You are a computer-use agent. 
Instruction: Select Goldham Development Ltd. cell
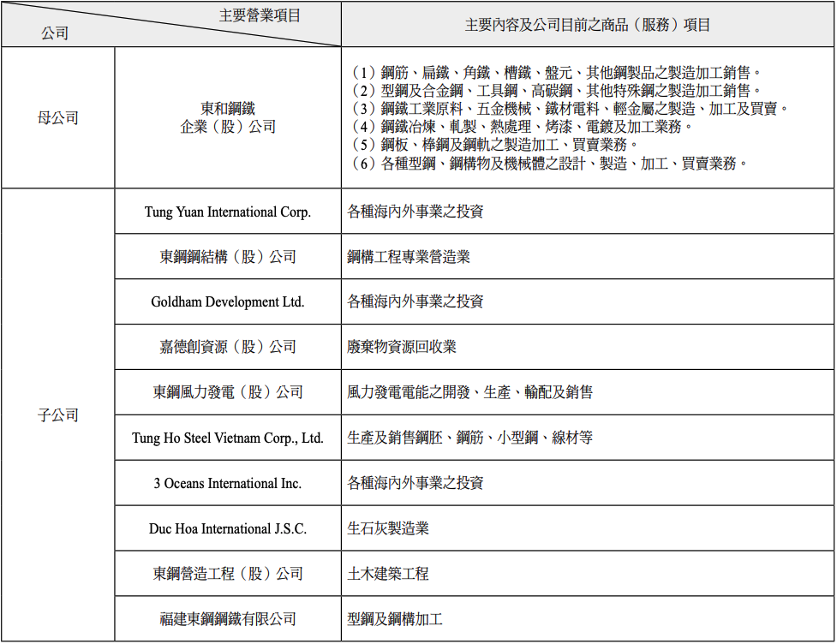[228, 302]
